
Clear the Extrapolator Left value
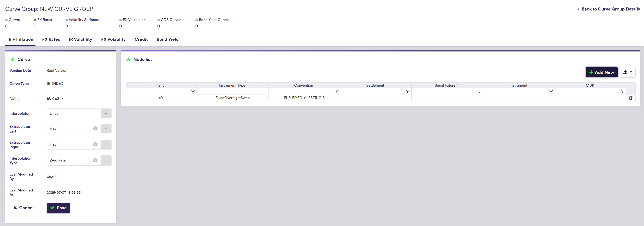[95, 128]
